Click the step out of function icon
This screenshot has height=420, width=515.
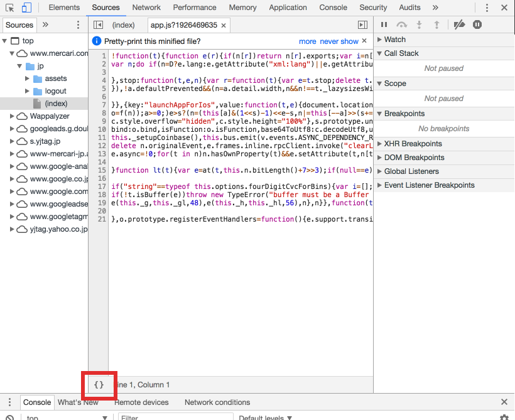[436, 24]
